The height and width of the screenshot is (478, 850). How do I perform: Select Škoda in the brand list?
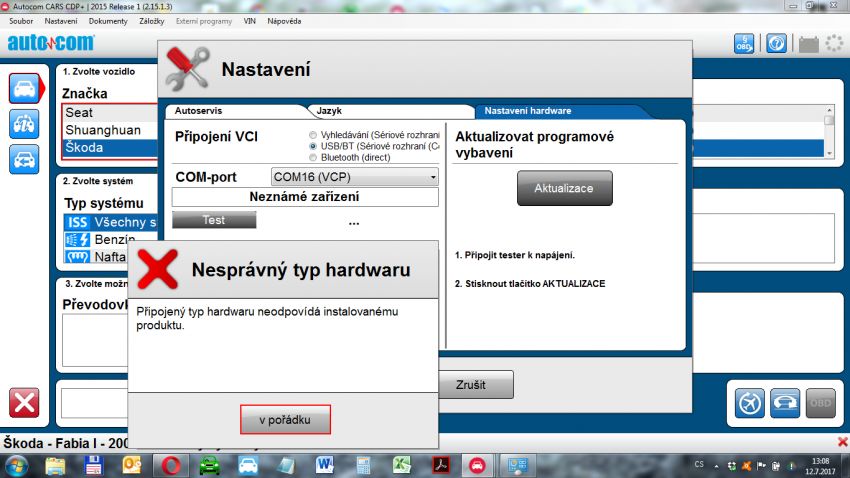pos(110,147)
